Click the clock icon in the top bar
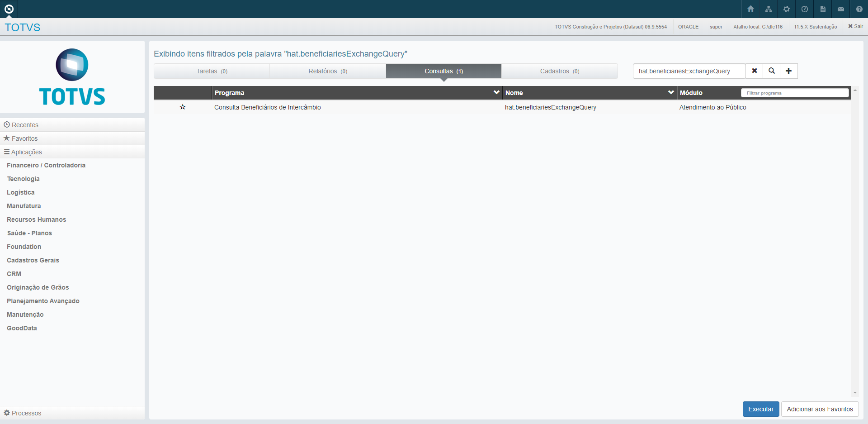This screenshot has height=424, width=868. (805, 9)
